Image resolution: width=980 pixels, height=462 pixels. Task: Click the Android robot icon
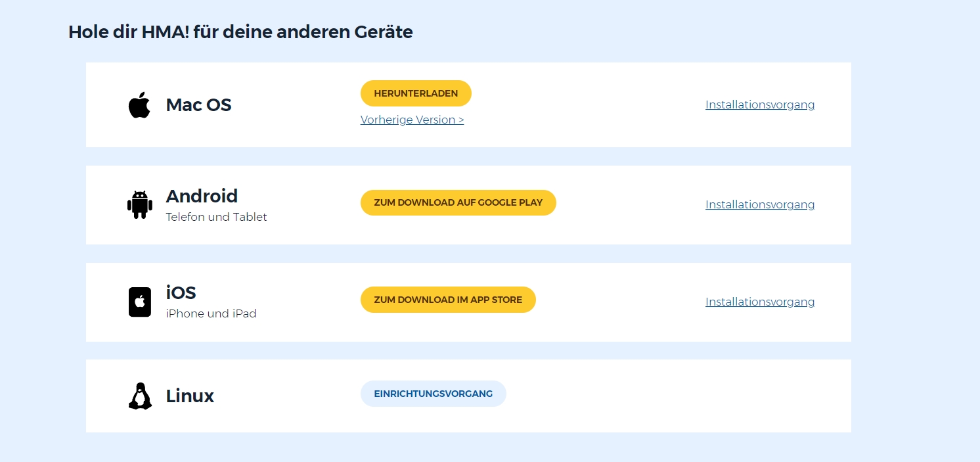coord(139,204)
